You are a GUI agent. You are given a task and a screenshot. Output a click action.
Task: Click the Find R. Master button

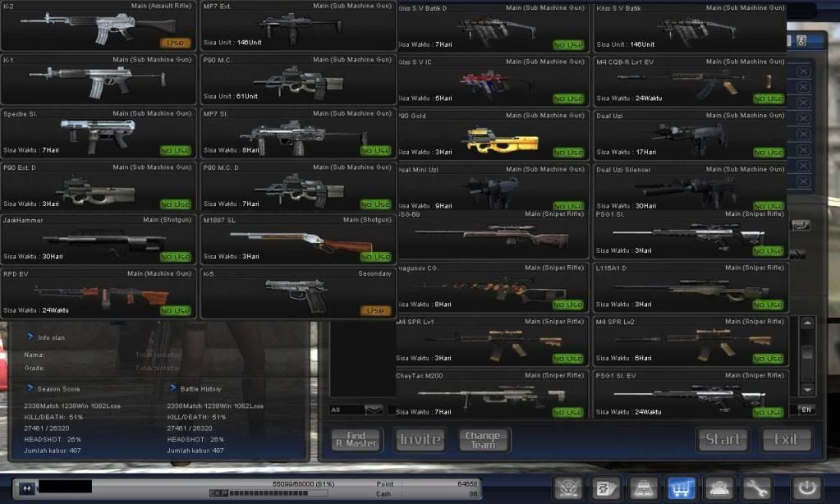[x=356, y=440]
